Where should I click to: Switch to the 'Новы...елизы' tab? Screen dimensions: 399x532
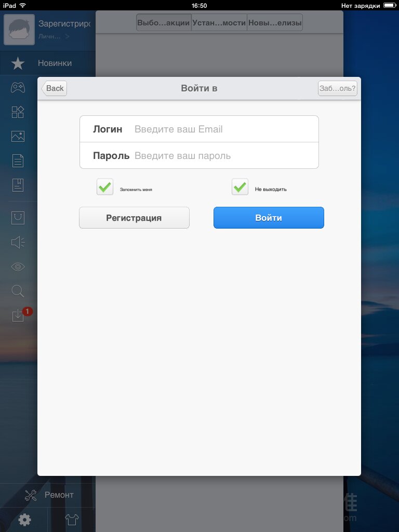(275, 23)
